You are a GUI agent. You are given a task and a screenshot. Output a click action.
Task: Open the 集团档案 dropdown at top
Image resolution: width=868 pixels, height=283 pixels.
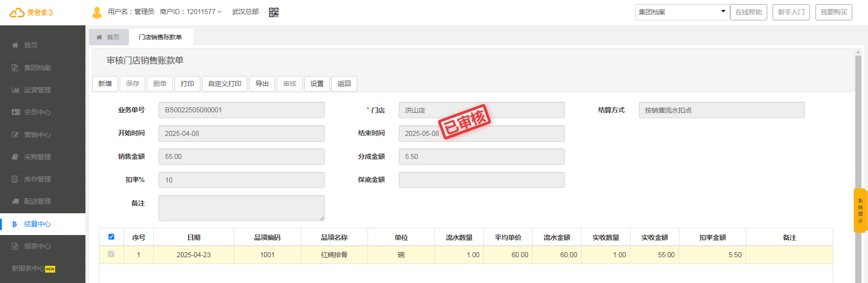coord(682,12)
